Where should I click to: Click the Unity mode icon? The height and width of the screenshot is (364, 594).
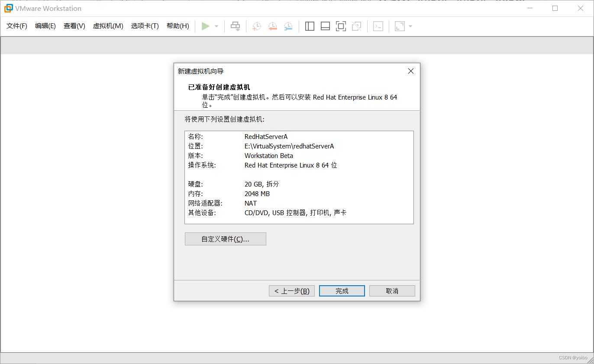tap(356, 26)
